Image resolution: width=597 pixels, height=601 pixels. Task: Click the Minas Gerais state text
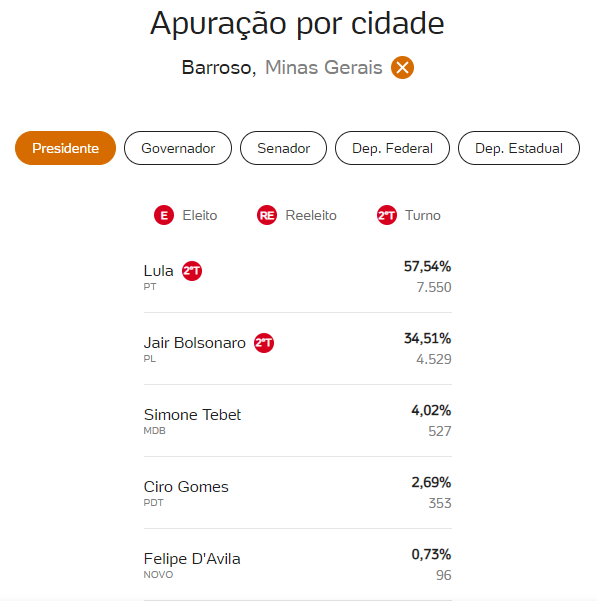tap(324, 68)
